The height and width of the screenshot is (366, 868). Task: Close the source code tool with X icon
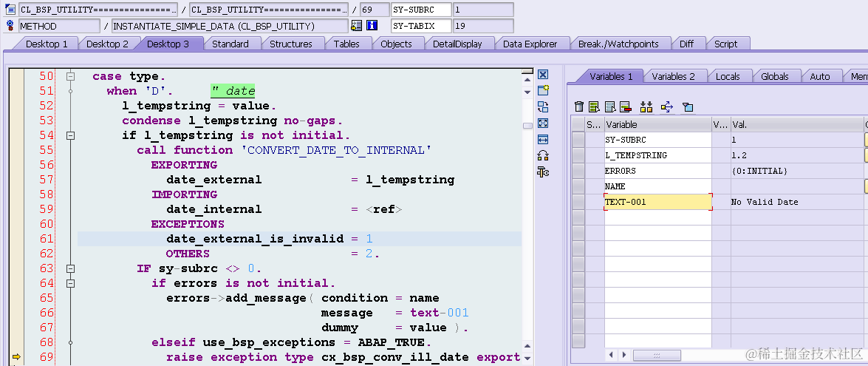(x=543, y=75)
